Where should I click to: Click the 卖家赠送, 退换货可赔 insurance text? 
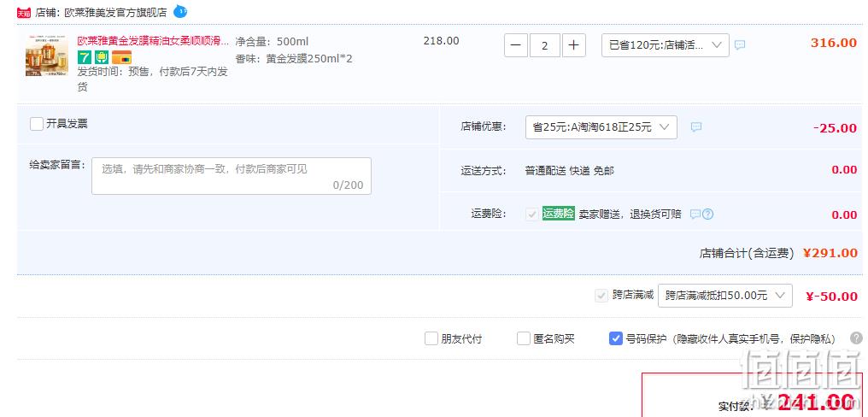(630, 214)
